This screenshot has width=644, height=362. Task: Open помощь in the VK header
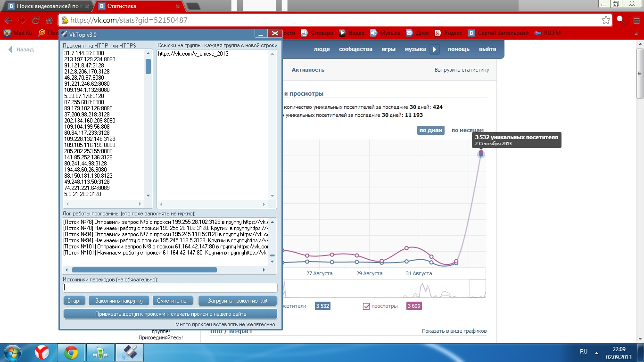(x=459, y=49)
